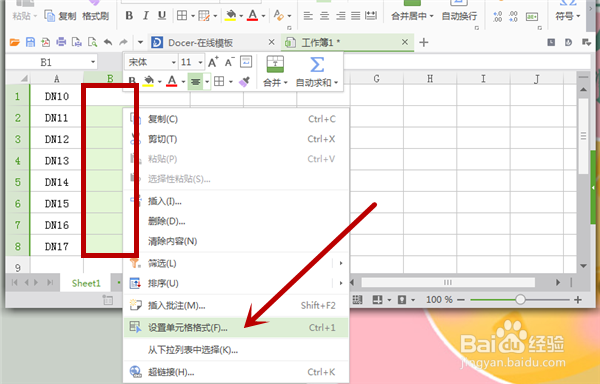Choose 清除内容(N) in context menu
Screen dimensions: 600x384
(236, 241)
